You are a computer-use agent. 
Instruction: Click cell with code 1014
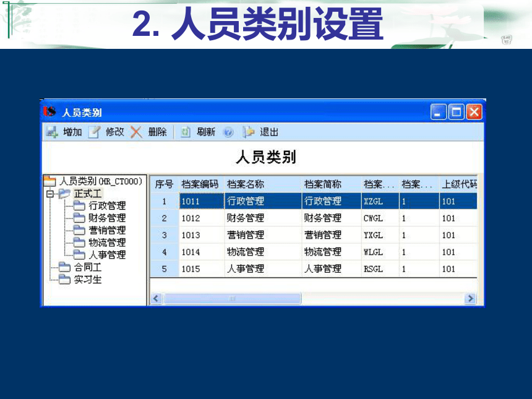[x=202, y=252]
